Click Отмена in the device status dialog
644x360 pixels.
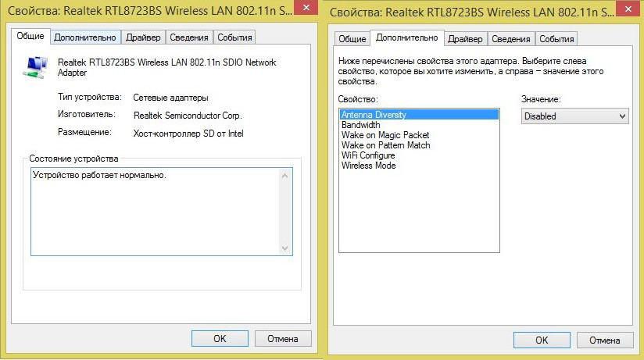[x=283, y=339]
